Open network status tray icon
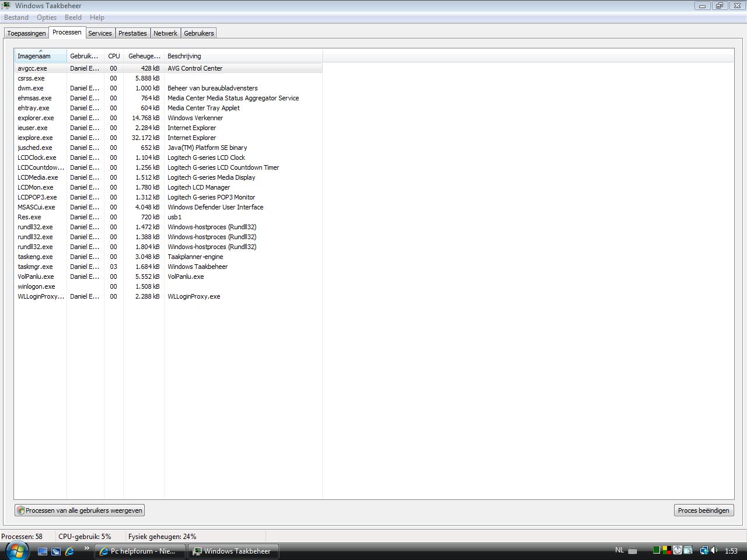This screenshot has width=747, height=560. pyautogui.click(x=704, y=550)
